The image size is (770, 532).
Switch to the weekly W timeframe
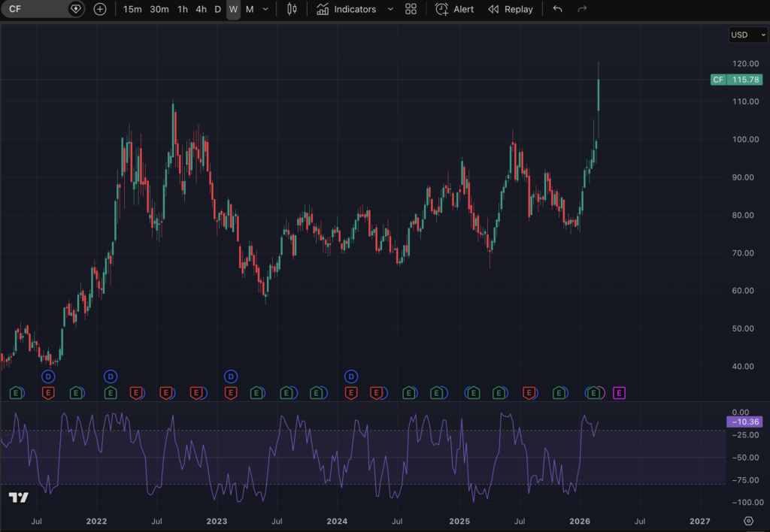(x=233, y=9)
